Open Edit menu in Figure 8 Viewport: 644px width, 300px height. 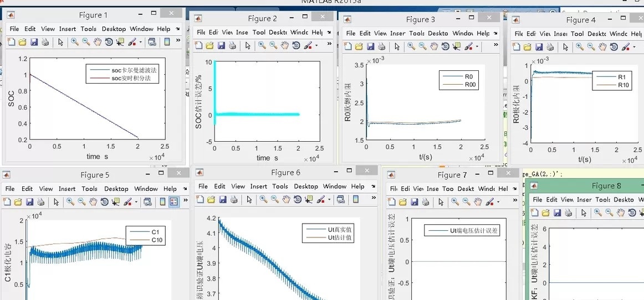pos(551,199)
